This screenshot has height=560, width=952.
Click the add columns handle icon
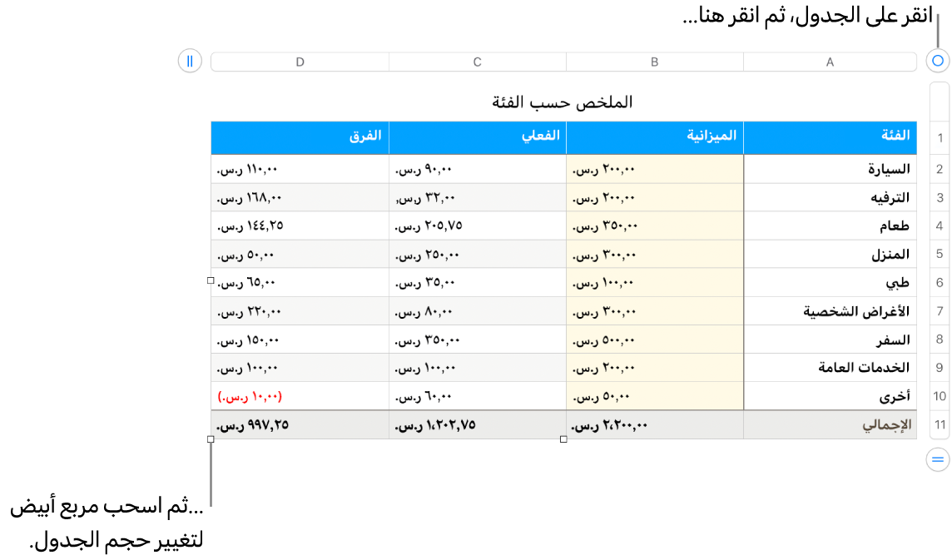pyautogui.click(x=190, y=61)
